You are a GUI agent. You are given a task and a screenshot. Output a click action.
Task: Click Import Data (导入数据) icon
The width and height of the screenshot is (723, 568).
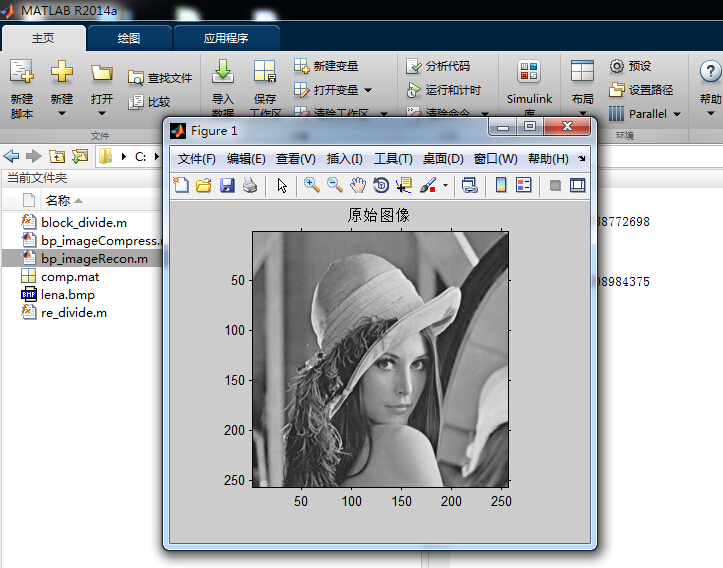pyautogui.click(x=223, y=71)
